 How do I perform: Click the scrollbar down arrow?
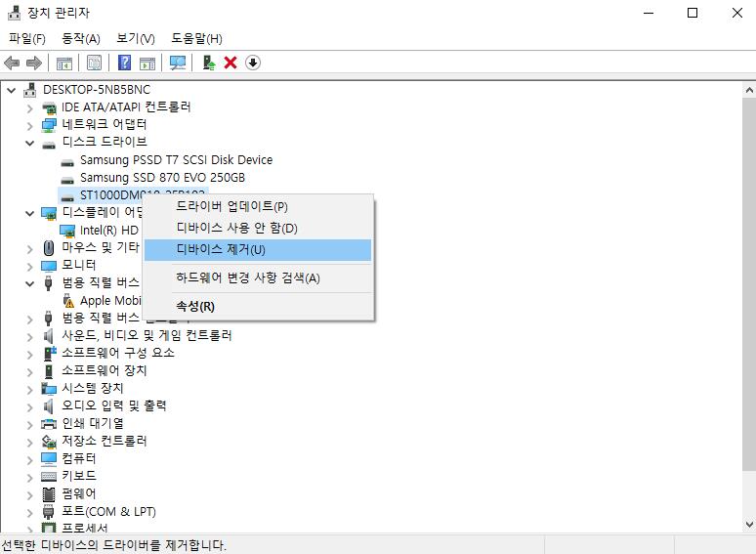[x=749, y=525]
